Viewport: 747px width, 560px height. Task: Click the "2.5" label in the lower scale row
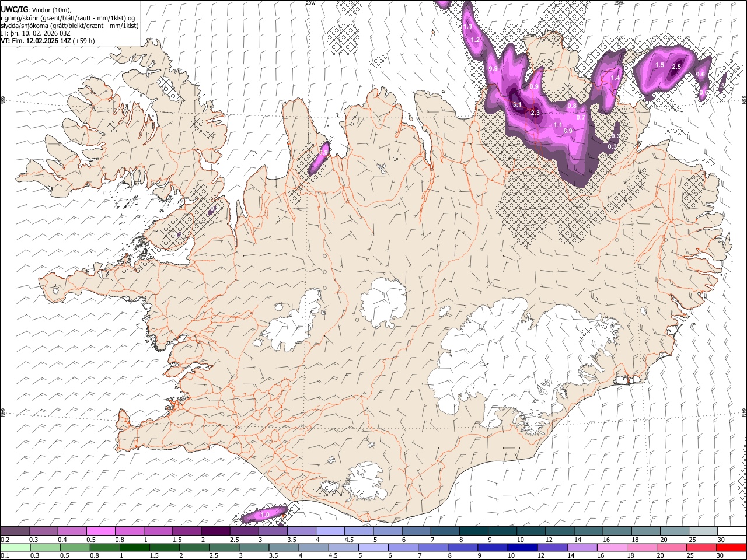click(x=214, y=555)
